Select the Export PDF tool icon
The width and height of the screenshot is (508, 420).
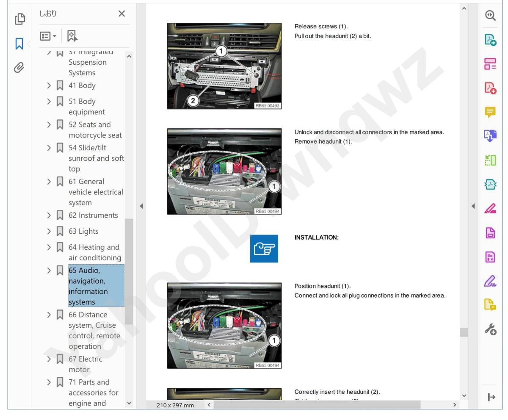(x=490, y=40)
